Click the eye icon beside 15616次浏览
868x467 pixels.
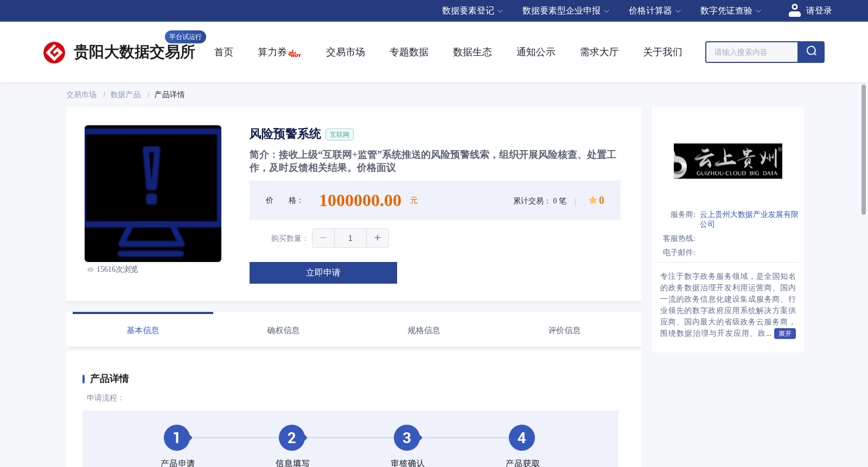[91, 270]
